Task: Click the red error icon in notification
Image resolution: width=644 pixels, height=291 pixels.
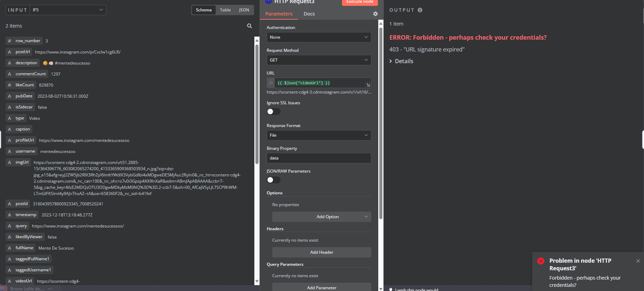Action: tap(540, 261)
